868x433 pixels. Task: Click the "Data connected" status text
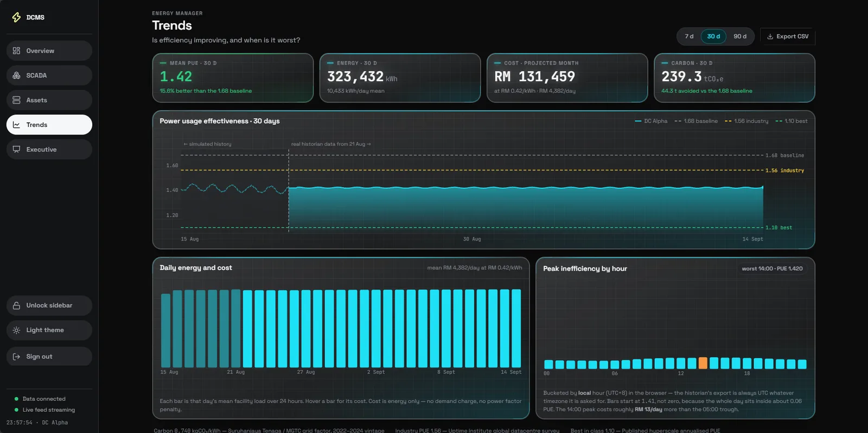point(44,399)
